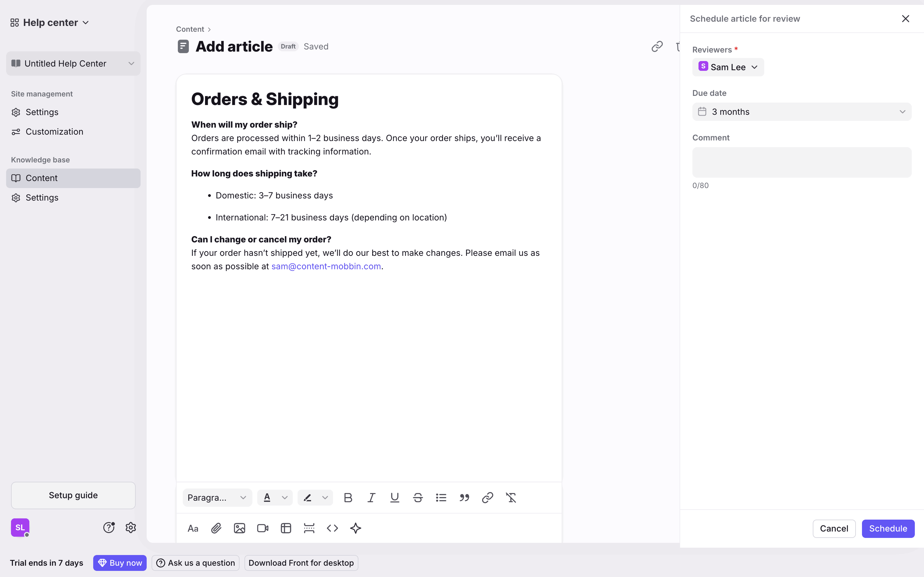Viewport: 924px width, 577px height.
Task: Click the Schedule button
Action: click(888, 528)
